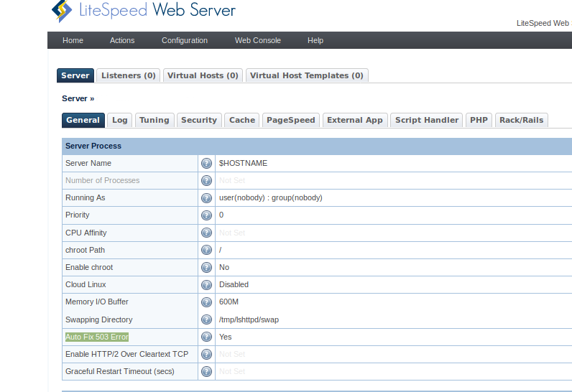572x392 pixels.
Task: Switch to the Security sub-tab
Action: (x=199, y=120)
